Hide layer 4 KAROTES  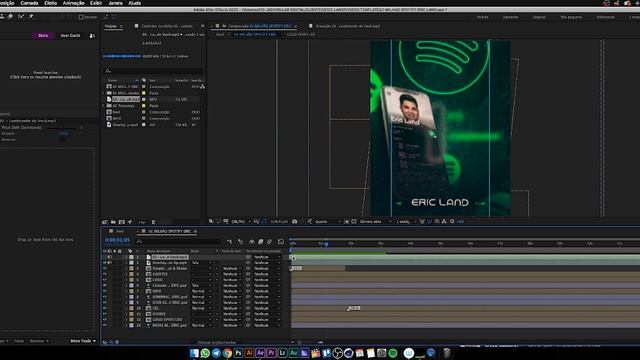pyautogui.click(x=105, y=274)
